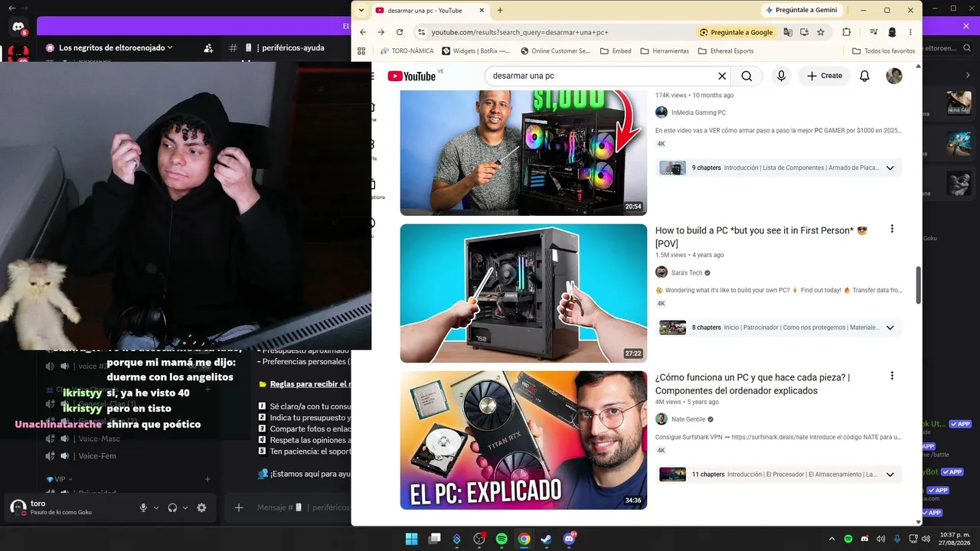Viewport: 980px width, 551px height.
Task: Open Chrome media controls icon
Action: [874, 32]
